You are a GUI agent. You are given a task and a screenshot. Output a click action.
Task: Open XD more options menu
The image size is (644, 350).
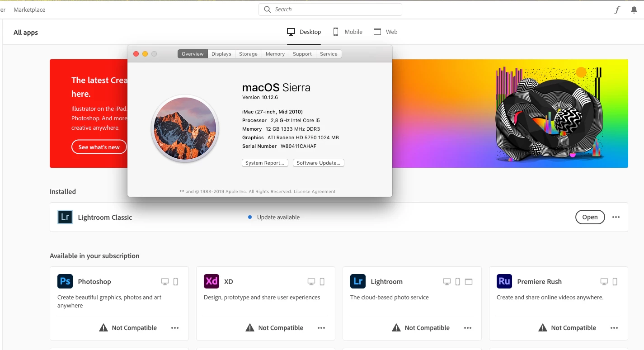point(321,328)
